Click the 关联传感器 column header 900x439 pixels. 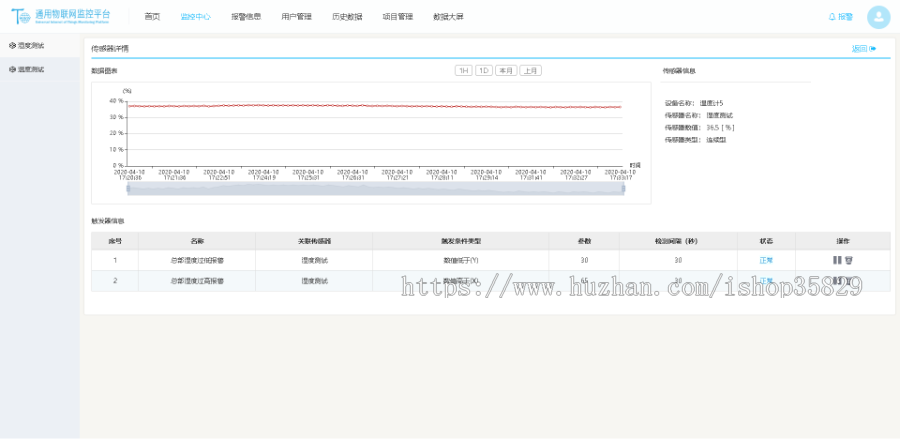tap(314, 241)
